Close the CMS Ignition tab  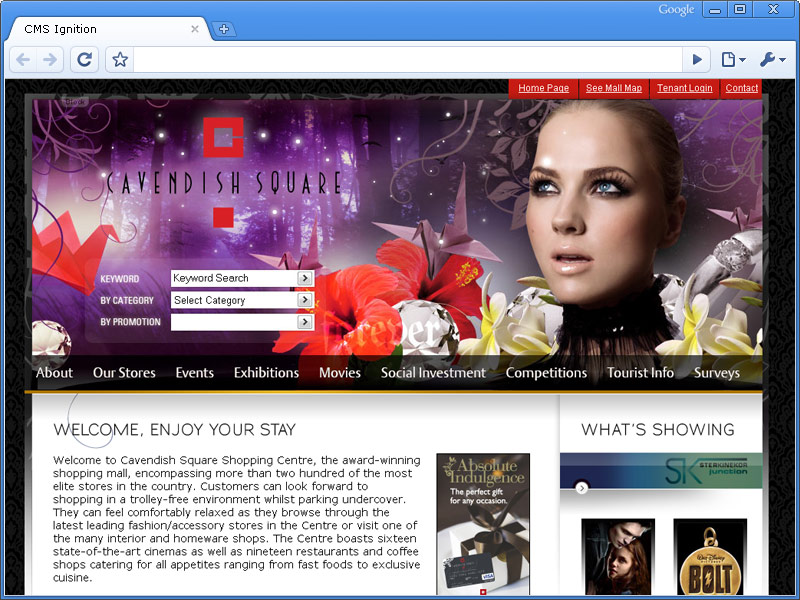[194, 29]
